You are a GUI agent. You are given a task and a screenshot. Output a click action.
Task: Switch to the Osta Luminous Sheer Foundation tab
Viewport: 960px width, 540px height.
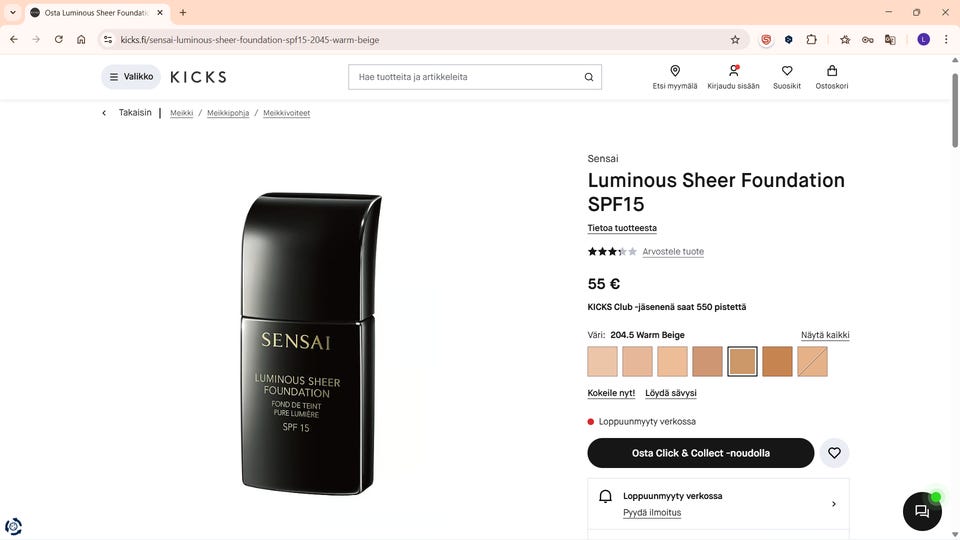coord(95,13)
